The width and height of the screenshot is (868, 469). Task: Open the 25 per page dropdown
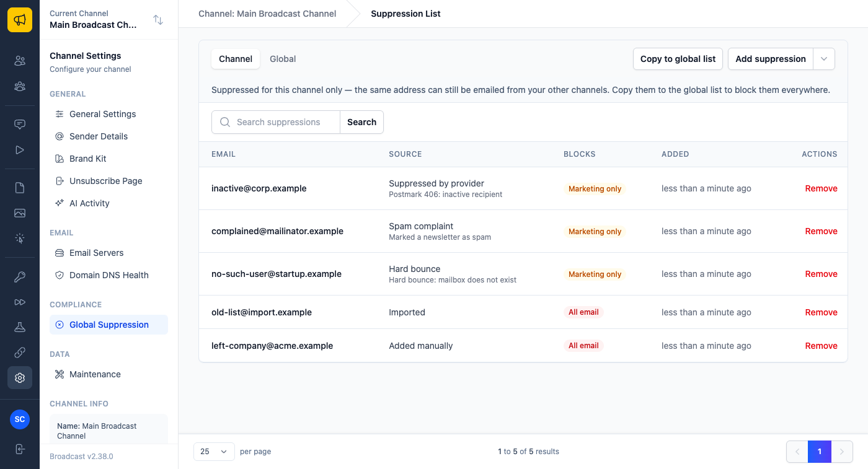214,452
